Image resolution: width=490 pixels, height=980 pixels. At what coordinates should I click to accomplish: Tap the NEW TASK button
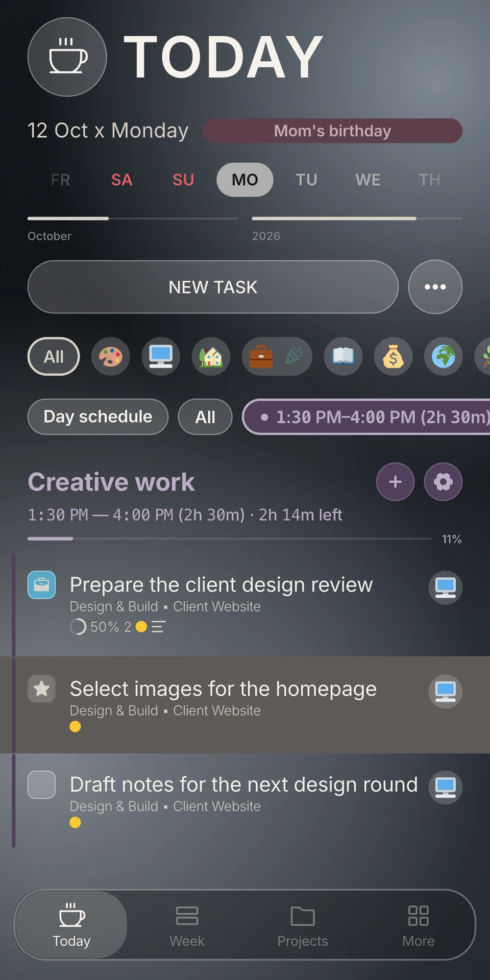(213, 287)
